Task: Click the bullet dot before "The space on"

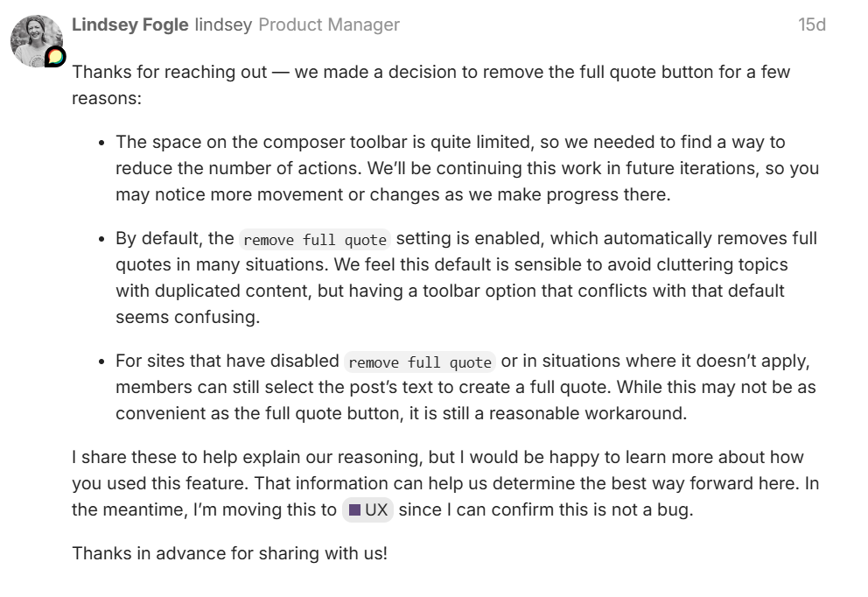Action: pyautogui.click(x=102, y=143)
